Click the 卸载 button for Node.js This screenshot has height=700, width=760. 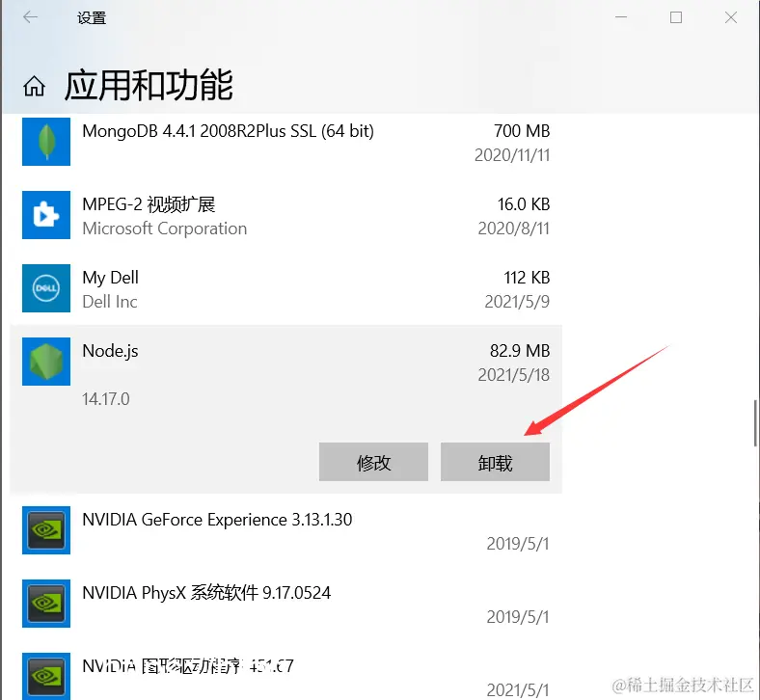(x=495, y=462)
